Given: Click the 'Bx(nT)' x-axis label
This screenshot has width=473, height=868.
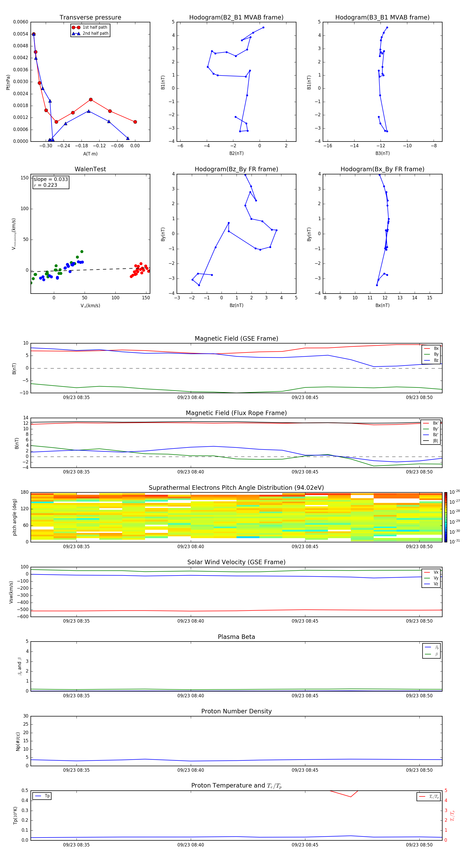Looking at the screenshot, I should (382, 305).
